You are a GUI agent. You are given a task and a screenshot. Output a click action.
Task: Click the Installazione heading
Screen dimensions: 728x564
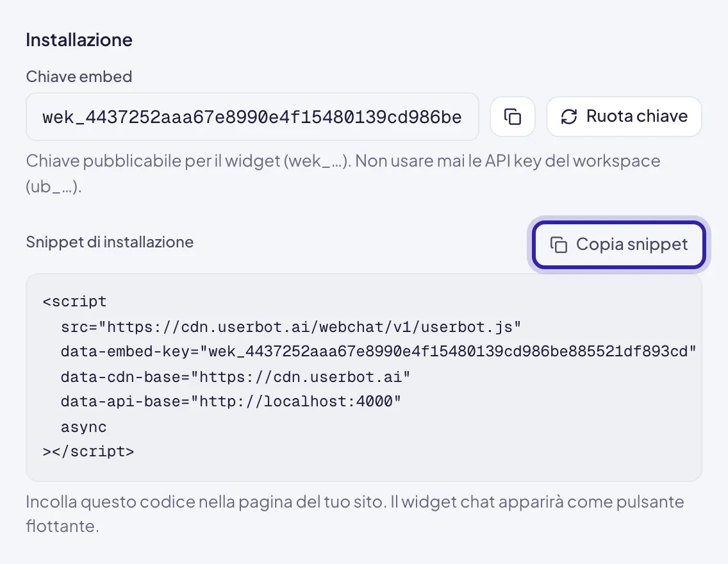(79, 40)
